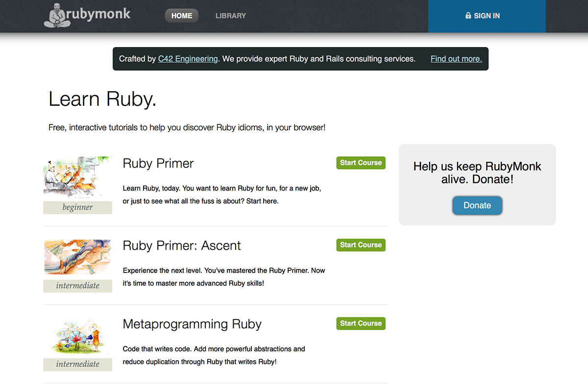Click the Donate button
Viewport: 588px width, 392px height.
(x=477, y=205)
